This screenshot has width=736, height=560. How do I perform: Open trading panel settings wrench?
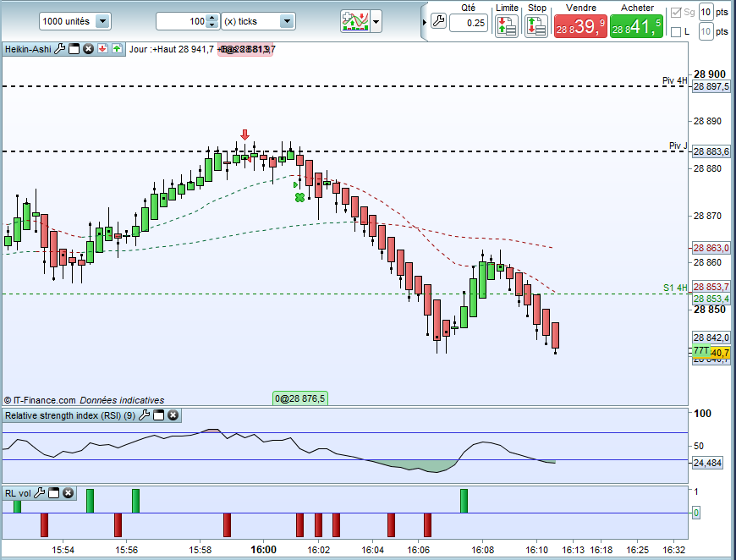[x=438, y=21]
